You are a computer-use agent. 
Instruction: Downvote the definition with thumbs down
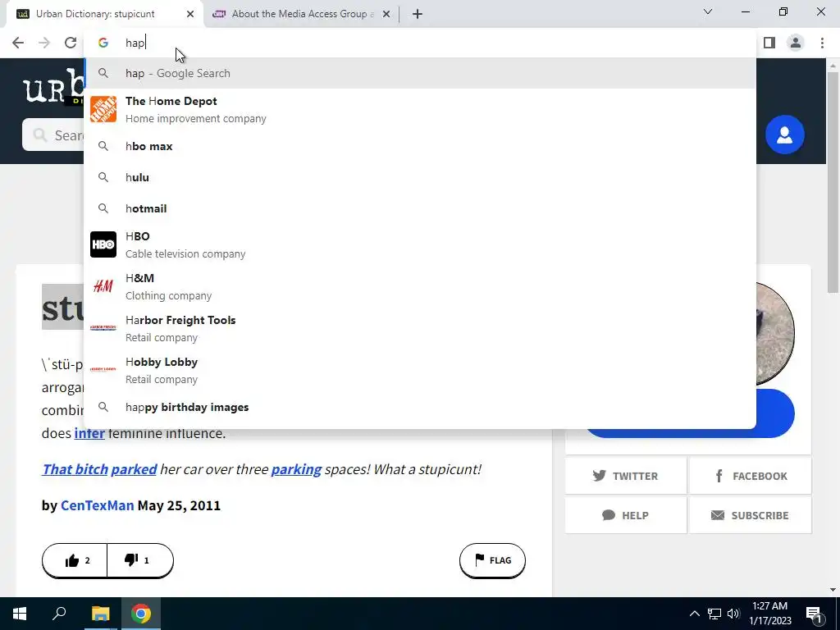pyautogui.click(x=139, y=560)
